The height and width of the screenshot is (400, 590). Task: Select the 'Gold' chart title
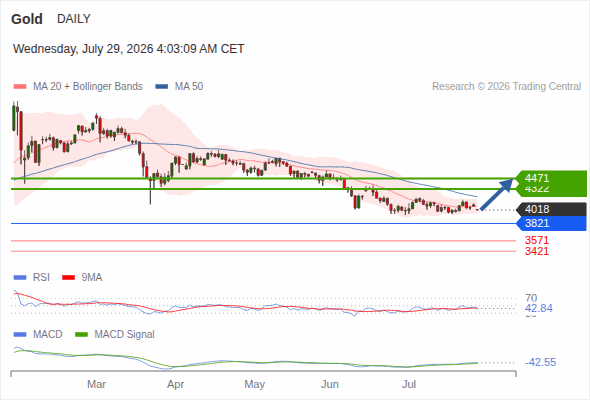(27, 19)
